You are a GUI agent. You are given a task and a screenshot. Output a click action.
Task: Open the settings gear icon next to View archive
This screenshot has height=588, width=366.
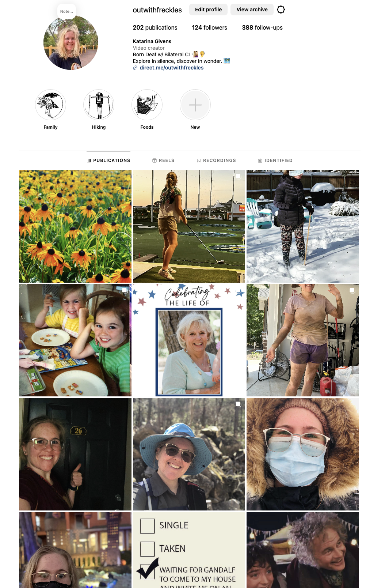pyautogui.click(x=281, y=10)
